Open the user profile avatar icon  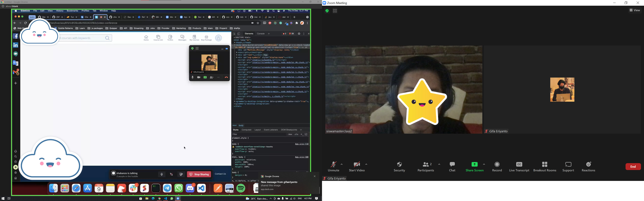[x=218, y=38]
